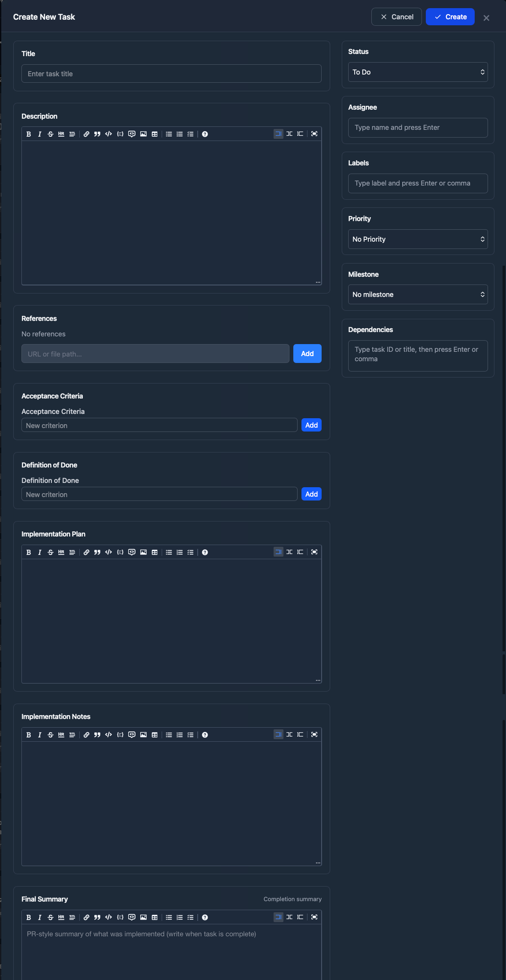Image resolution: width=506 pixels, height=980 pixels.
Task: Switch Implementation Notes editor to live split mode
Action: (289, 734)
